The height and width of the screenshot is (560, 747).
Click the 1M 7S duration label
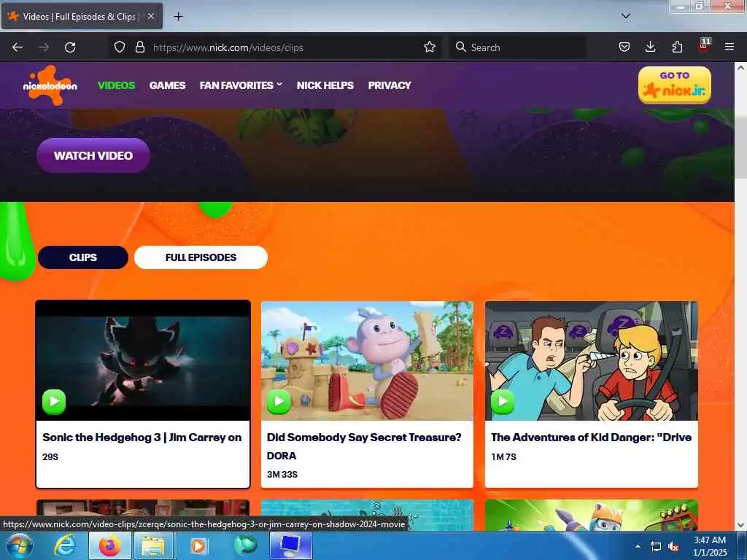click(503, 456)
